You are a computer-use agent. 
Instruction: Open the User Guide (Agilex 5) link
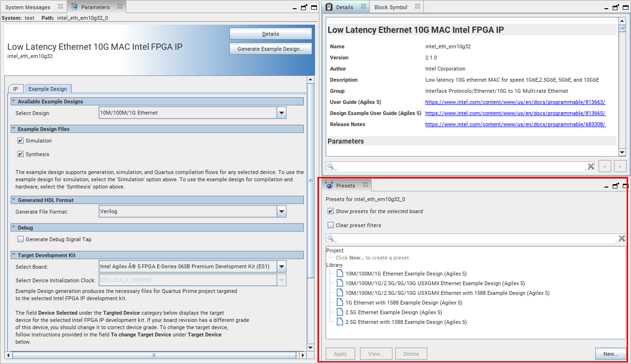click(x=515, y=102)
